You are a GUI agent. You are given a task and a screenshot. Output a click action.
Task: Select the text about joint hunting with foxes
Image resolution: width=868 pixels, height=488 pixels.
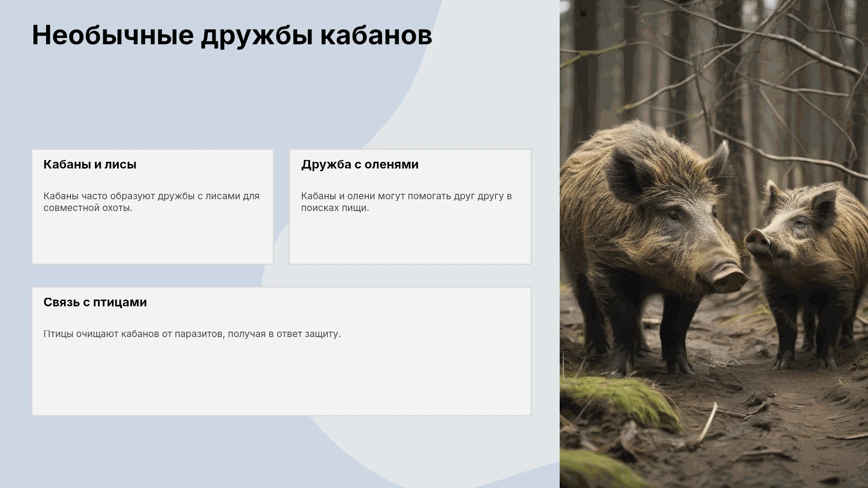pos(151,202)
